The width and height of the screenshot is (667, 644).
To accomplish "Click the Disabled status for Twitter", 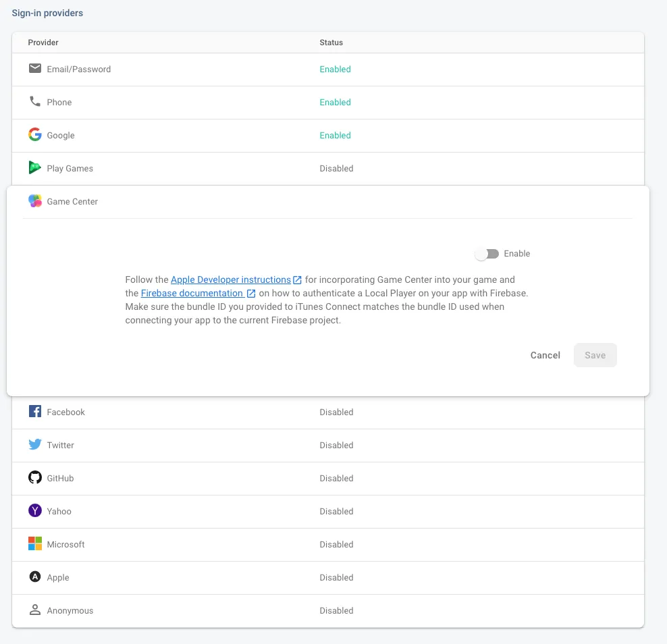I will click(336, 445).
